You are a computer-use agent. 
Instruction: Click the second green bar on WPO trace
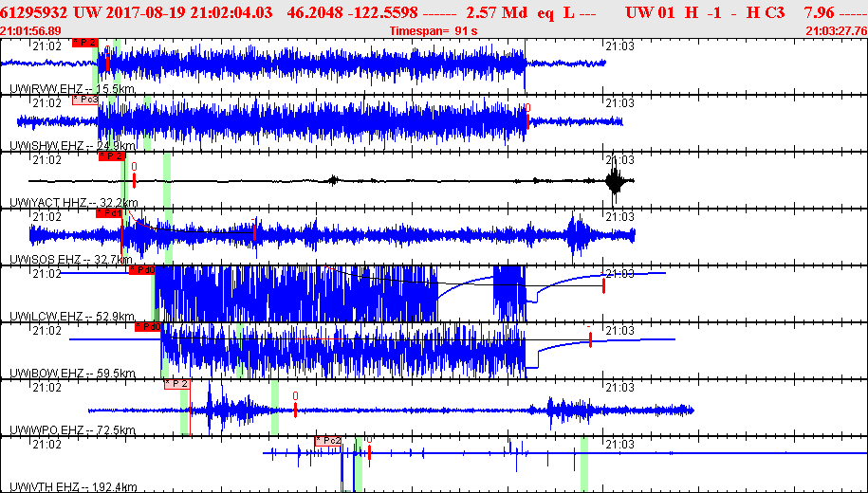pyautogui.click(x=274, y=408)
